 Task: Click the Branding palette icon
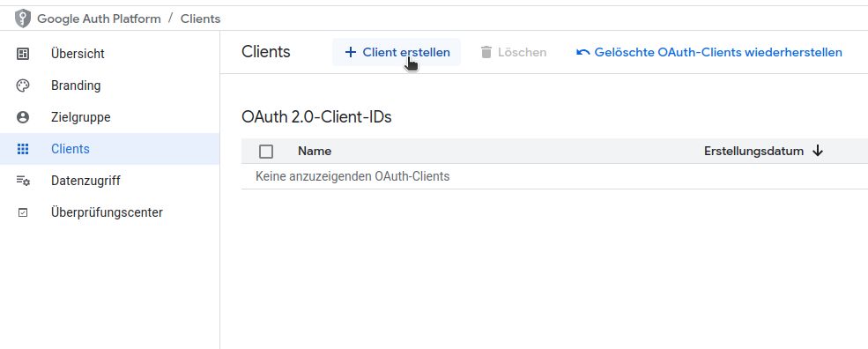(x=23, y=85)
